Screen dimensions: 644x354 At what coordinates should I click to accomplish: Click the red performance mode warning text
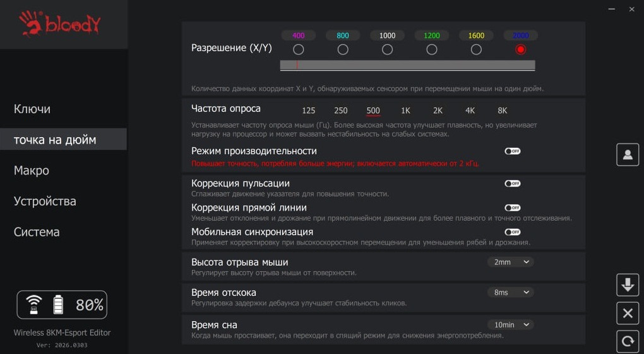tap(335, 163)
